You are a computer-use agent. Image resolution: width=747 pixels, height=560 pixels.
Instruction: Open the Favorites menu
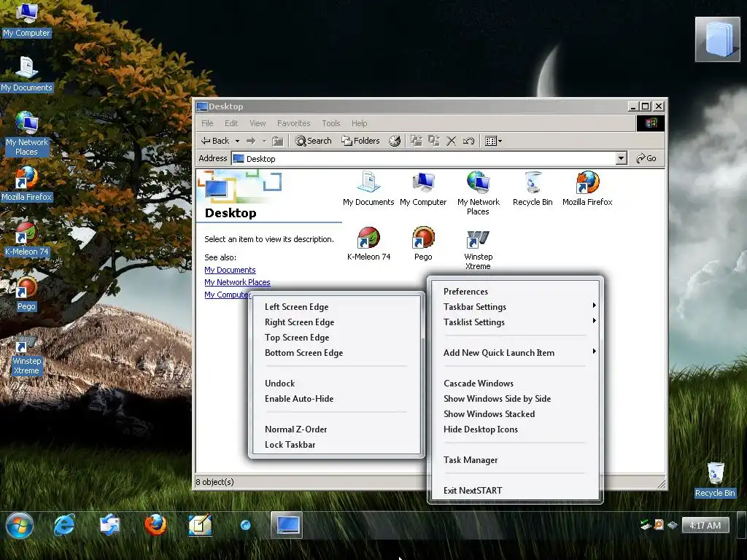[293, 123]
